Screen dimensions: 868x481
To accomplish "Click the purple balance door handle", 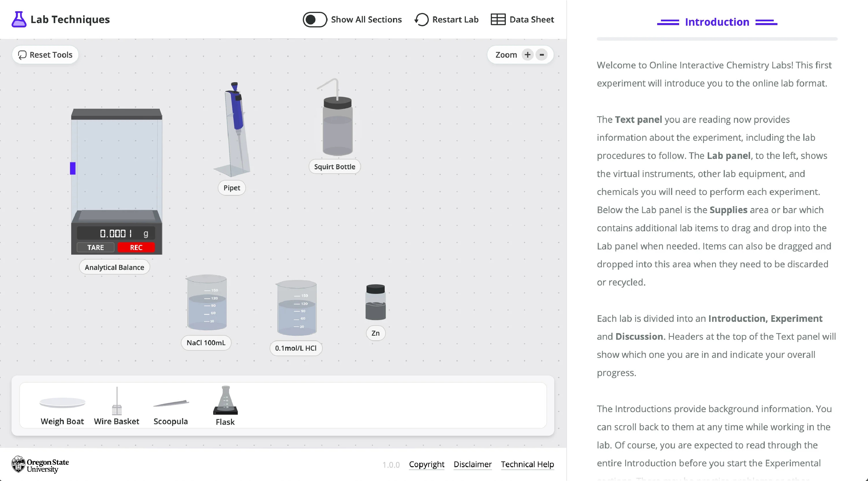I will pyautogui.click(x=72, y=168).
